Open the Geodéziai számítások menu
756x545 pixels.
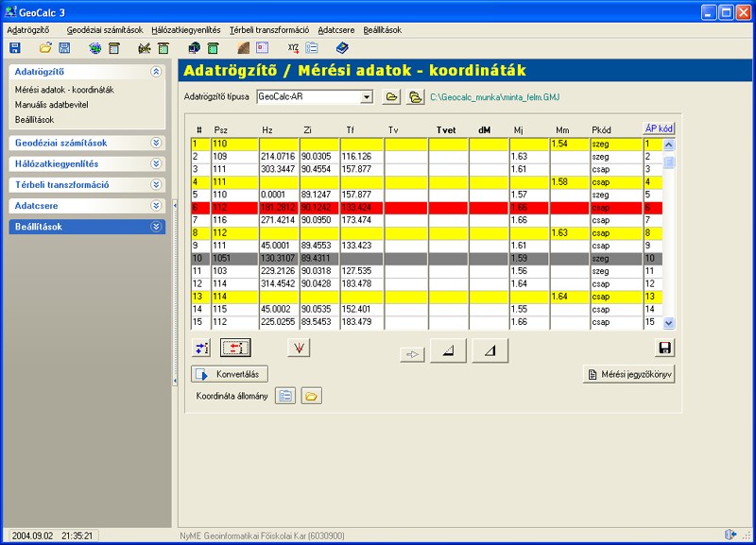click(x=105, y=30)
